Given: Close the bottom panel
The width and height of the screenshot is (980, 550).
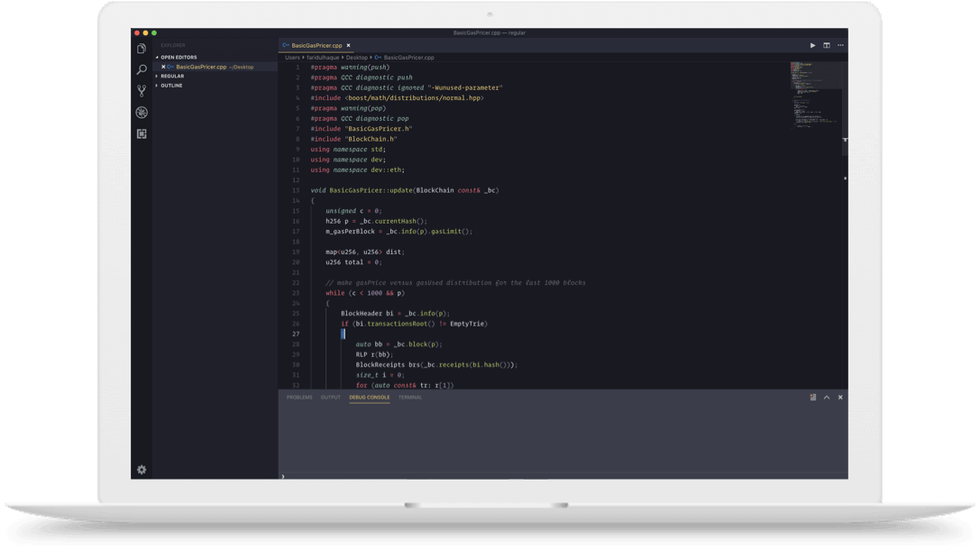Looking at the screenshot, I should point(840,397).
